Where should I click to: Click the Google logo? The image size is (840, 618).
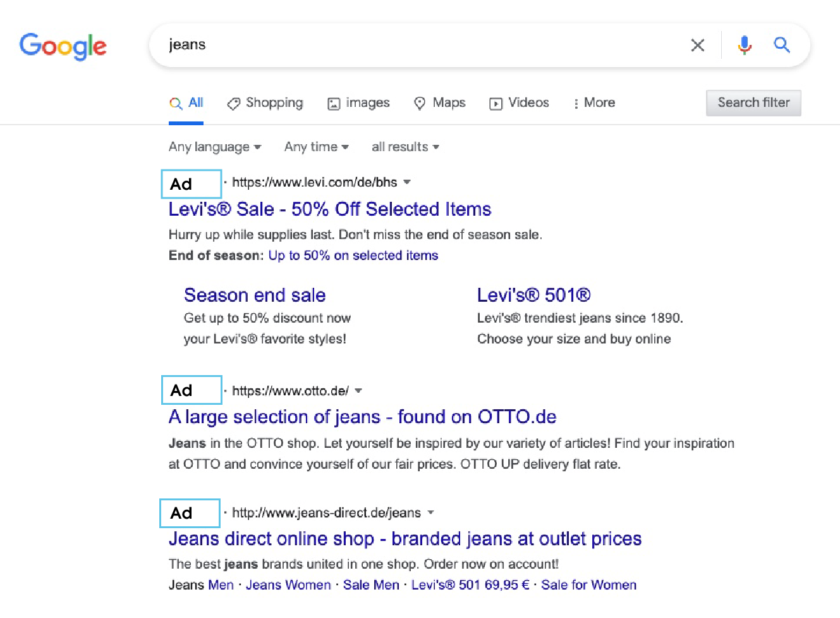tap(63, 46)
